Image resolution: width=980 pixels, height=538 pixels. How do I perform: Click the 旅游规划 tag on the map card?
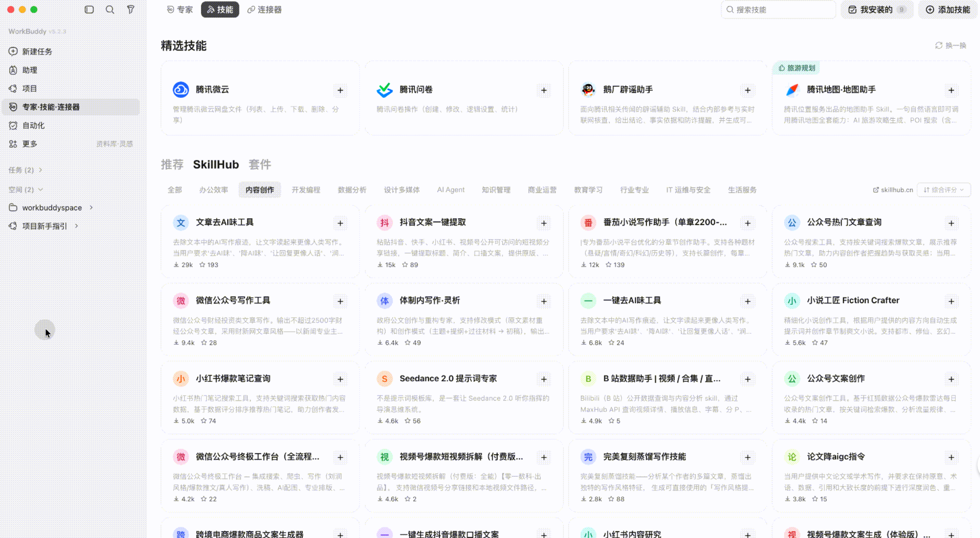(x=797, y=68)
